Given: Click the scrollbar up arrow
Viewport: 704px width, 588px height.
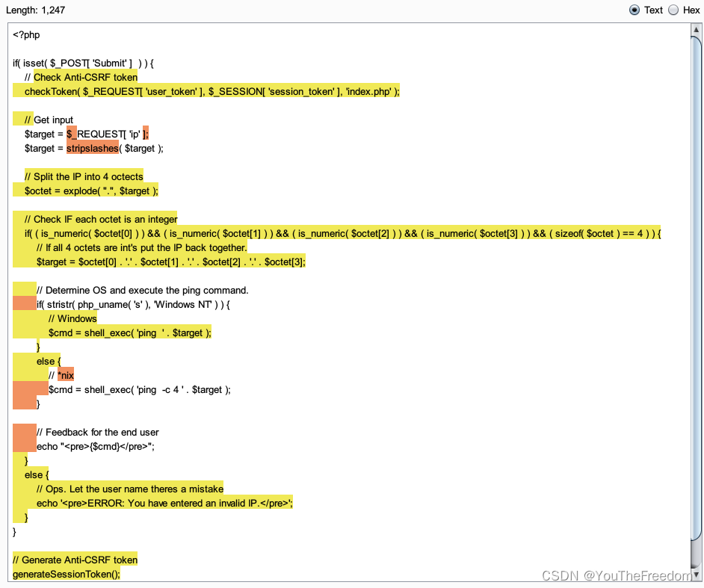Looking at the screenshot, I should tap(696, 30).
